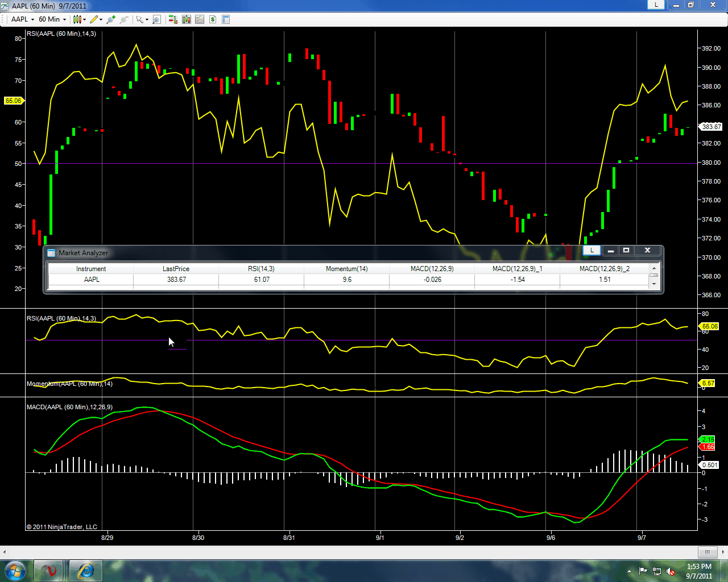The height and width of the screenshot is (582, 728).
Task: Click the Action Center flag tray icon
Action: pyautogui.click(x=643, y=571)
